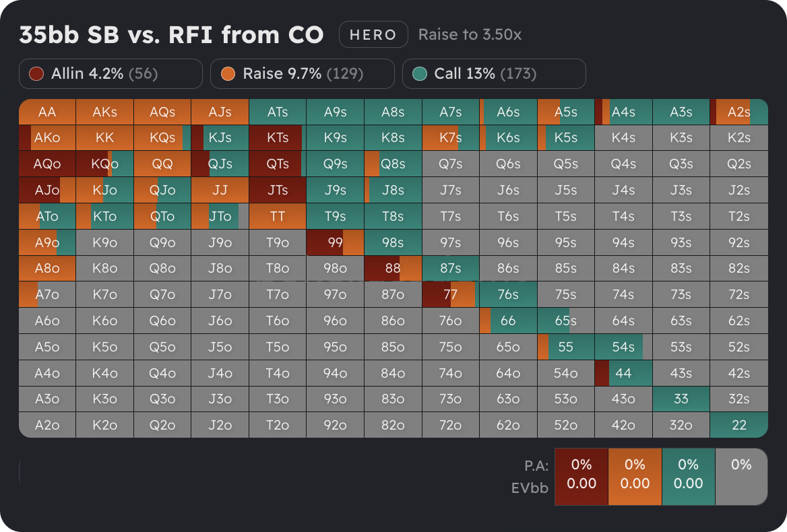Click the dark red summary swatch at bottom
Viewport: 787px width, 532px height.
coord(581,476)
